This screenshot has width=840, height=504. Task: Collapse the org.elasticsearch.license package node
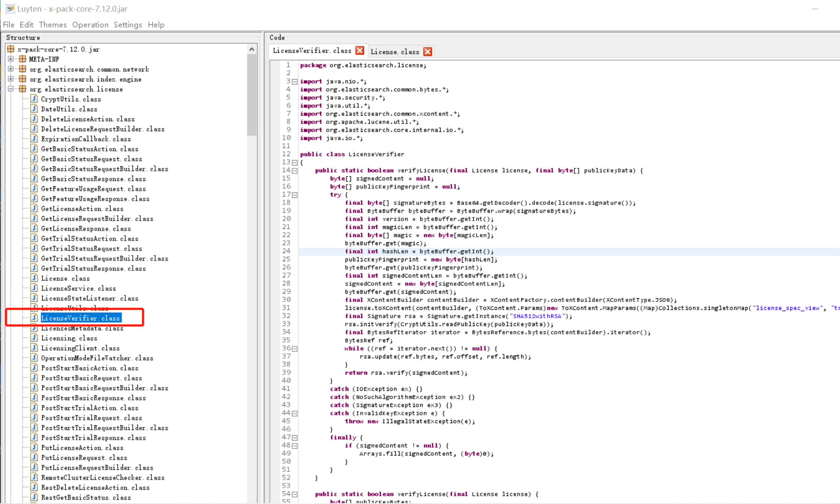pos(11,89)
